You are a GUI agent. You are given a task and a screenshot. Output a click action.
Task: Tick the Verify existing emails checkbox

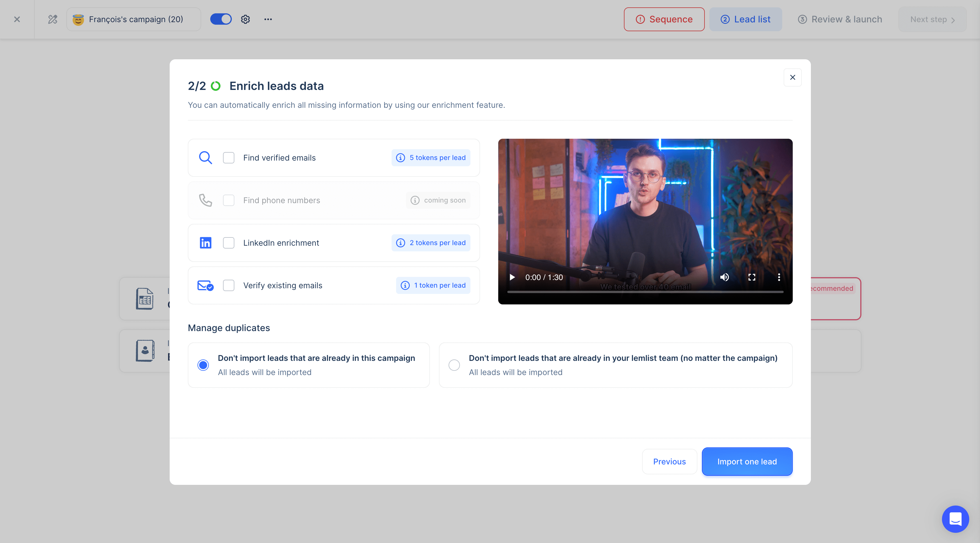229,285
